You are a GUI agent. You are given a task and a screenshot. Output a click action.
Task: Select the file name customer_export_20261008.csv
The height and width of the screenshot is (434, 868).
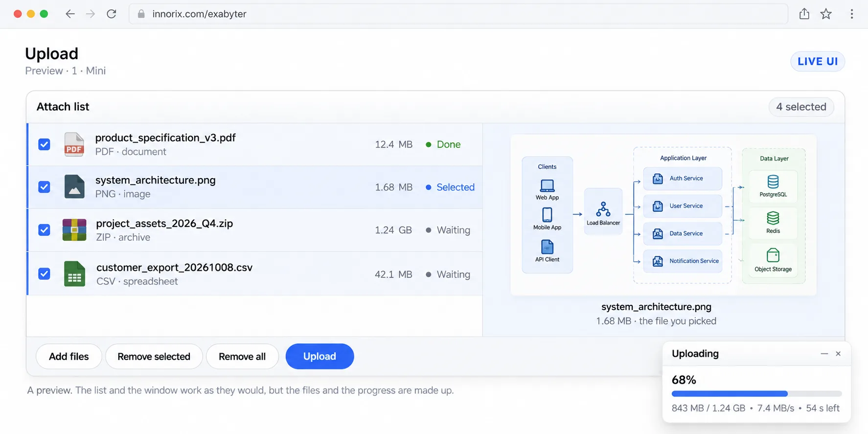tap(174, 268)
